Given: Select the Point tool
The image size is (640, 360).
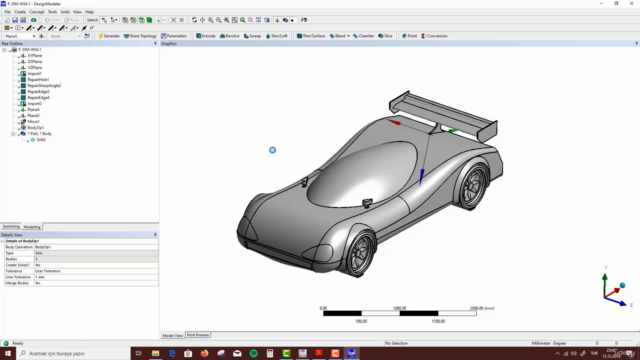Looking at the screenshot, I should [x=409, y=36].
